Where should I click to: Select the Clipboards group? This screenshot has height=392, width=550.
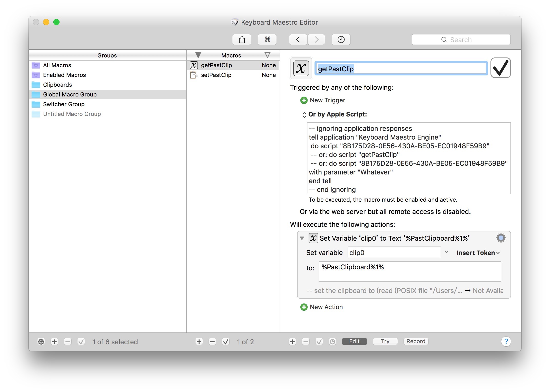click(107, 85)
